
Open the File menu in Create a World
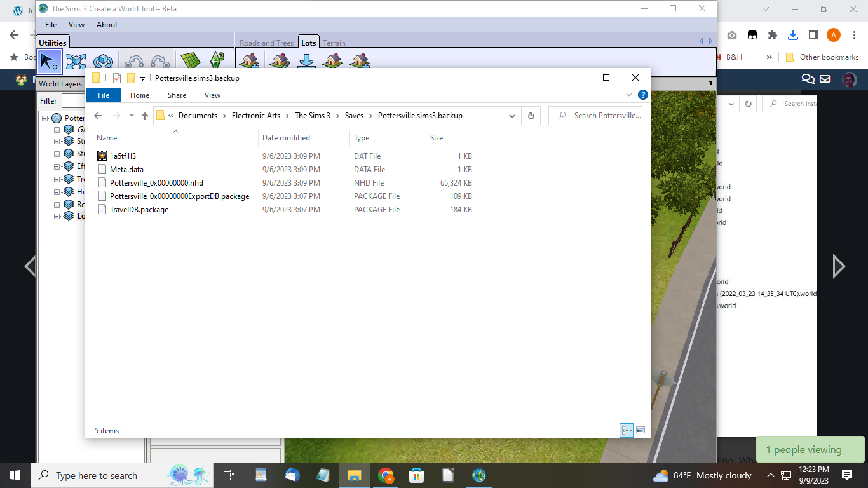click(x=50, y=25)
